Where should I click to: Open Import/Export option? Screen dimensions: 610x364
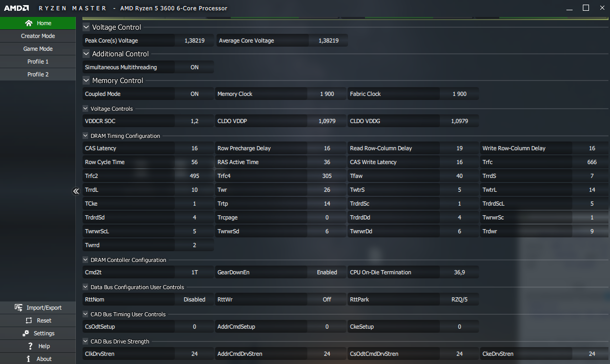pyautogui.click(x=38, y=308)
